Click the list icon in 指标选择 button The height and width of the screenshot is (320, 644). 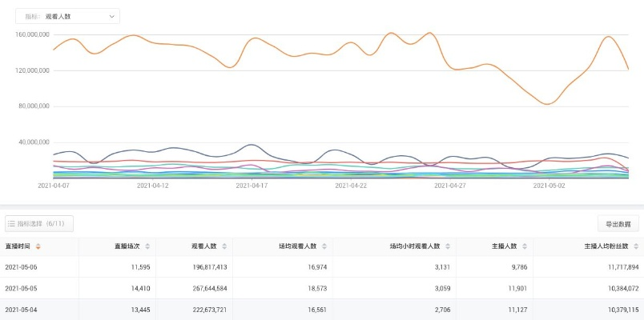click(12, 224)
